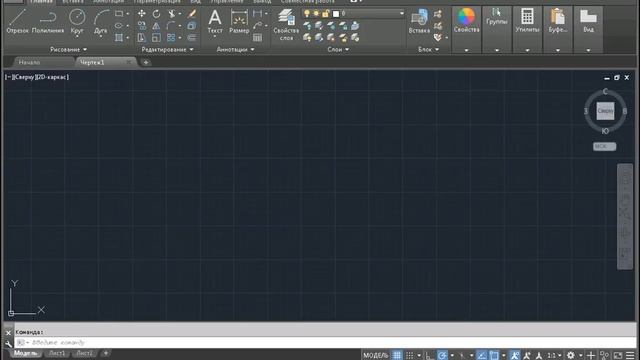Activate the Move tool
Screen dimensions: 640x360
coord(142,14)
